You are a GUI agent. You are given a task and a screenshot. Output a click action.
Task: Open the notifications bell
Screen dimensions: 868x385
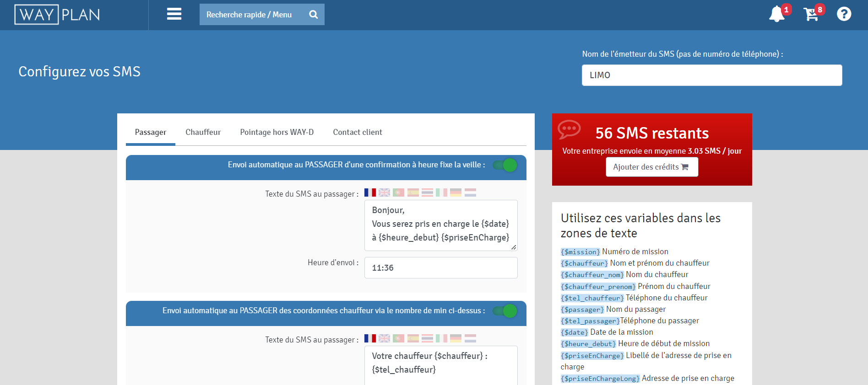click(x=776, y=14)
